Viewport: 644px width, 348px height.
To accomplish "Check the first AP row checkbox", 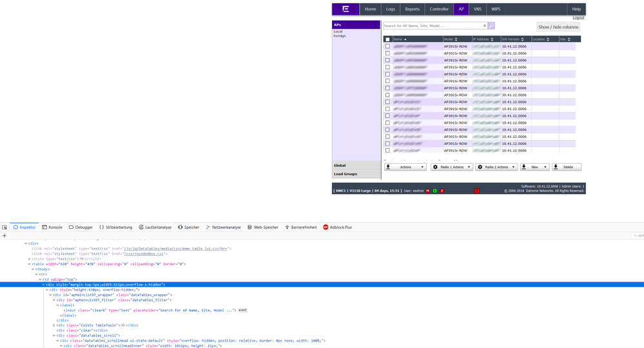I will [x=387, y=46].
